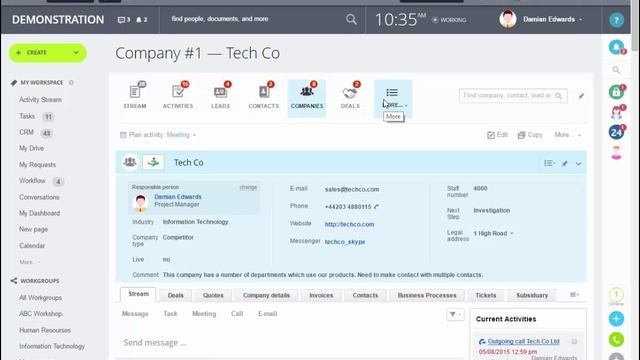
Task: Pin the Tech Co card
Action: (564, 163)
